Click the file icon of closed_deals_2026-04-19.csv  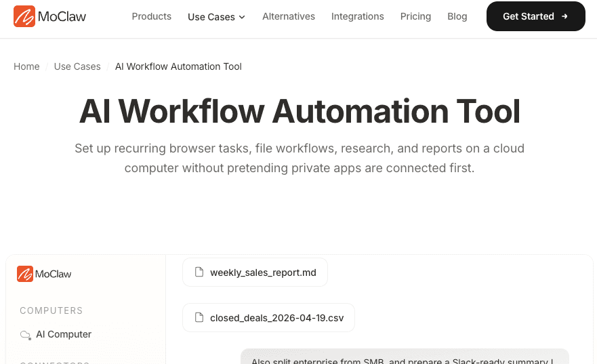tap(199, 317)
